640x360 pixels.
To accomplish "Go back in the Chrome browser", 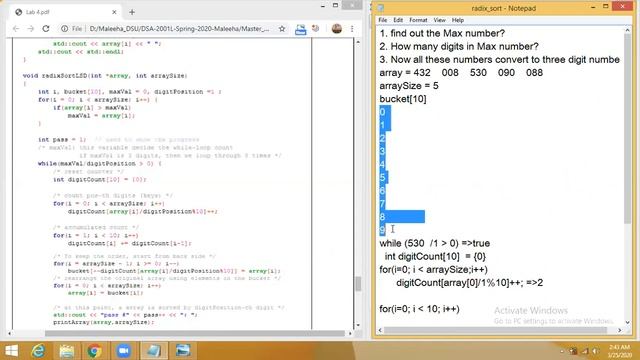I will click(16, 29).
